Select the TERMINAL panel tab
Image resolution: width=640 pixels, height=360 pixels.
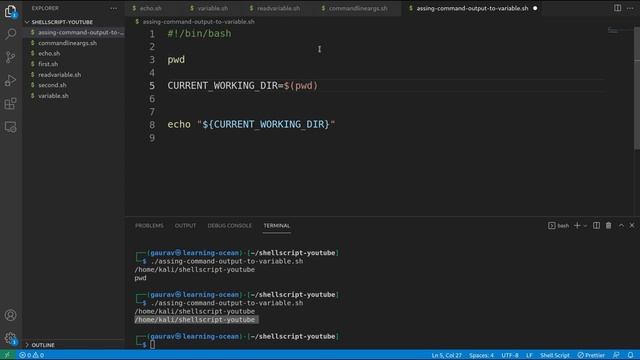pyautogui.click(x=277, y=225)
